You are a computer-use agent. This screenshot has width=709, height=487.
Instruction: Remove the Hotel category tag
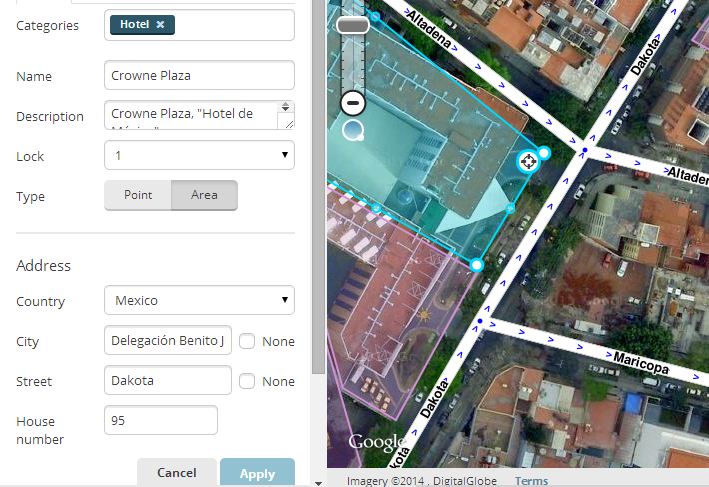(x=160, y=25)
